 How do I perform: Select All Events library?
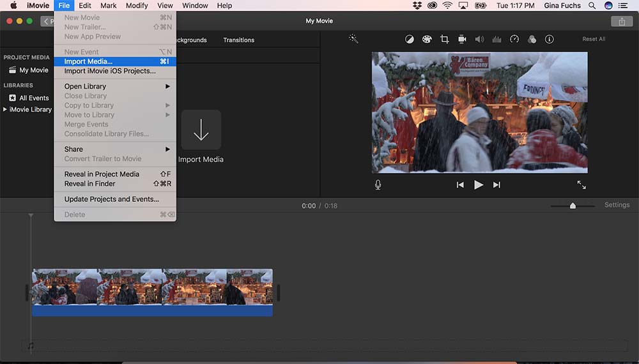(29, 98)
